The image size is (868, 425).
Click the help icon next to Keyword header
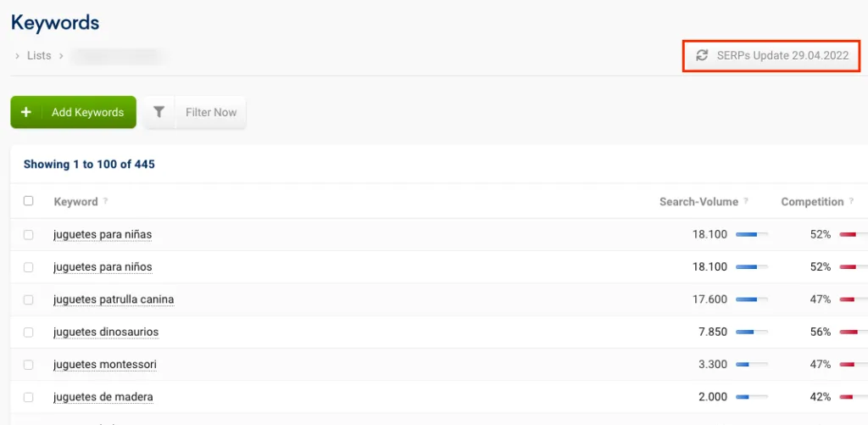coord(105,201)
